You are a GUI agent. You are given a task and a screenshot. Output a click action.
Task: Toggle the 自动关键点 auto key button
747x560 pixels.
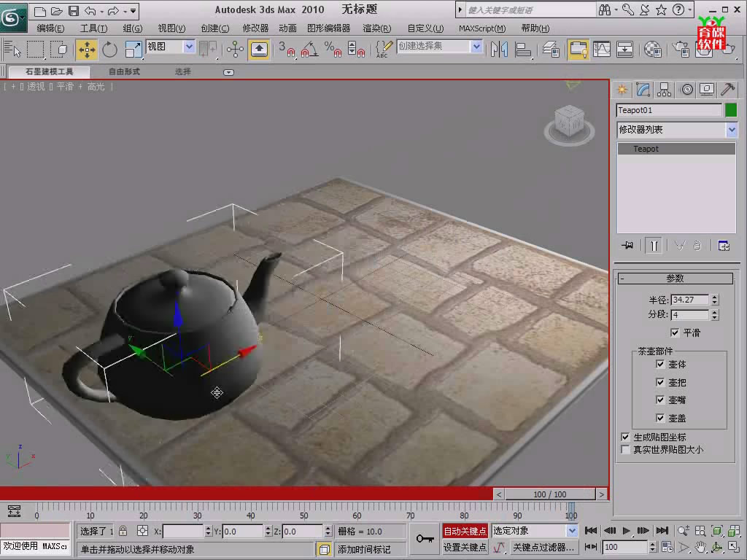465,531
